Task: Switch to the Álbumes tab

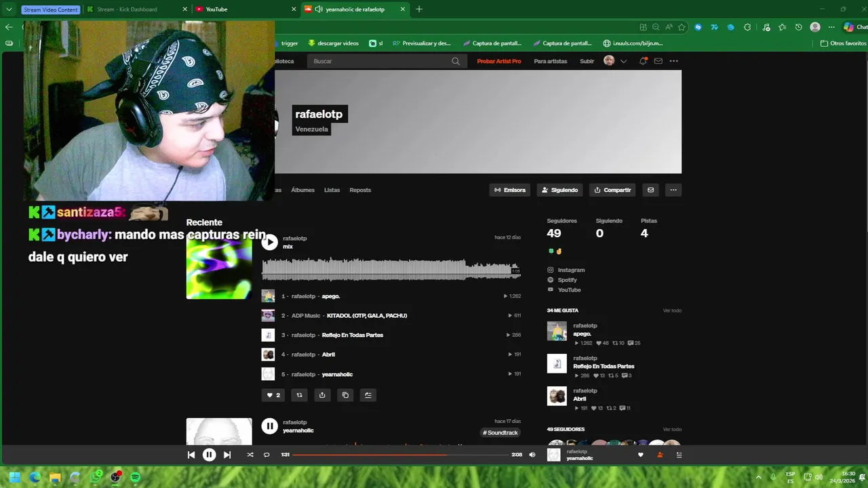Action: point(302,190)
